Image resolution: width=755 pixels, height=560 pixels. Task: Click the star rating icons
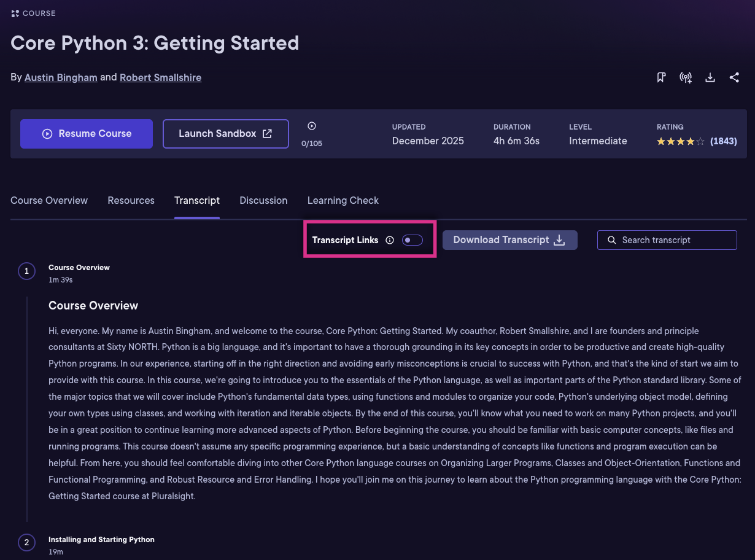[x=680, y=141]
